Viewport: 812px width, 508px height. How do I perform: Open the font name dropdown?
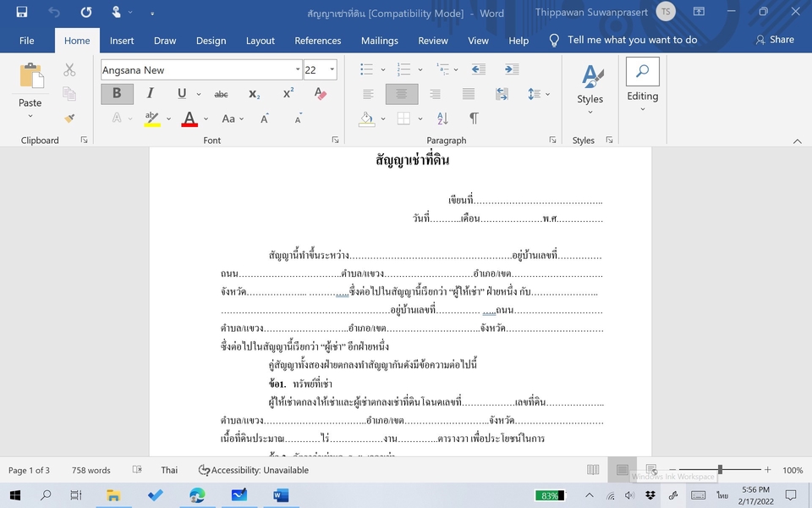click(298, 70)
